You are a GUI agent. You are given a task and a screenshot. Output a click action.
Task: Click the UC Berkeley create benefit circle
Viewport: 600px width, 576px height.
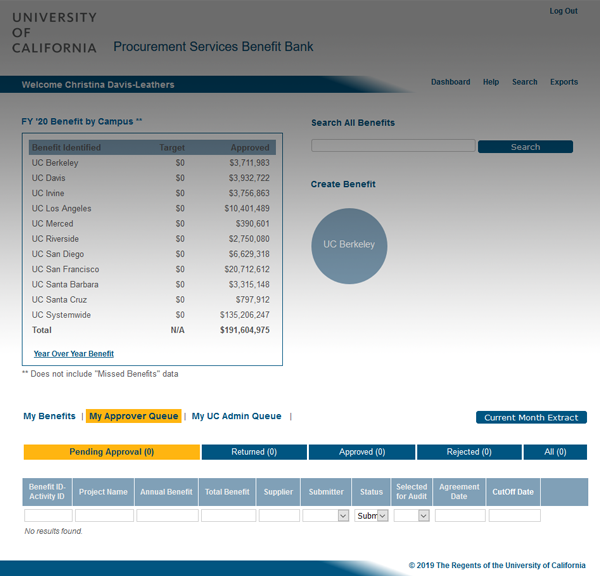pyautogui.click(x=349, y=246)
